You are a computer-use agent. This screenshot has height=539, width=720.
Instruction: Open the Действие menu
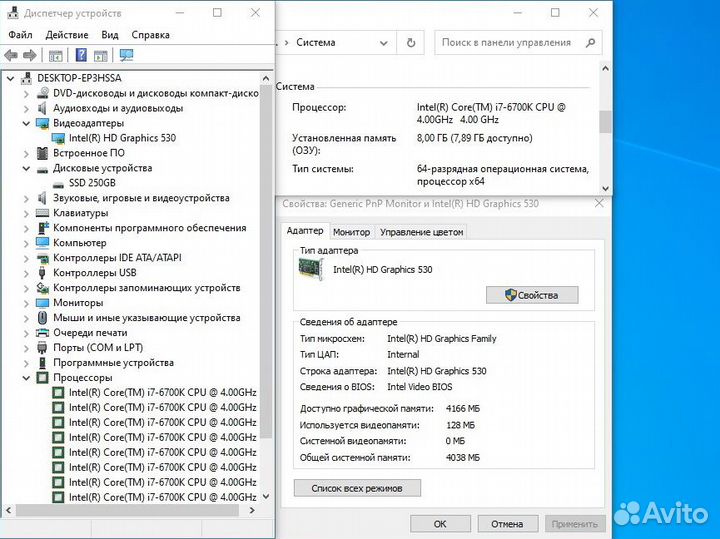67,35
